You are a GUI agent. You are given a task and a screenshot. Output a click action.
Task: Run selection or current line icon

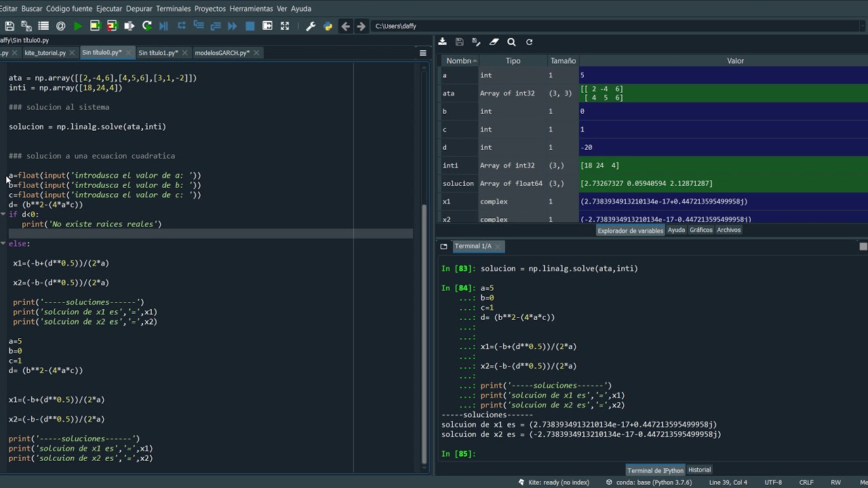pos(129,26)
